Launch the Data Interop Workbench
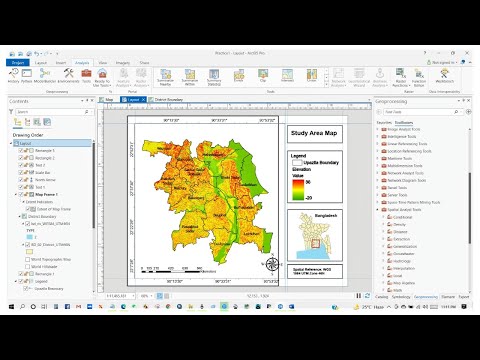Viewport: 480px width, 360px height. click(445, 76)
